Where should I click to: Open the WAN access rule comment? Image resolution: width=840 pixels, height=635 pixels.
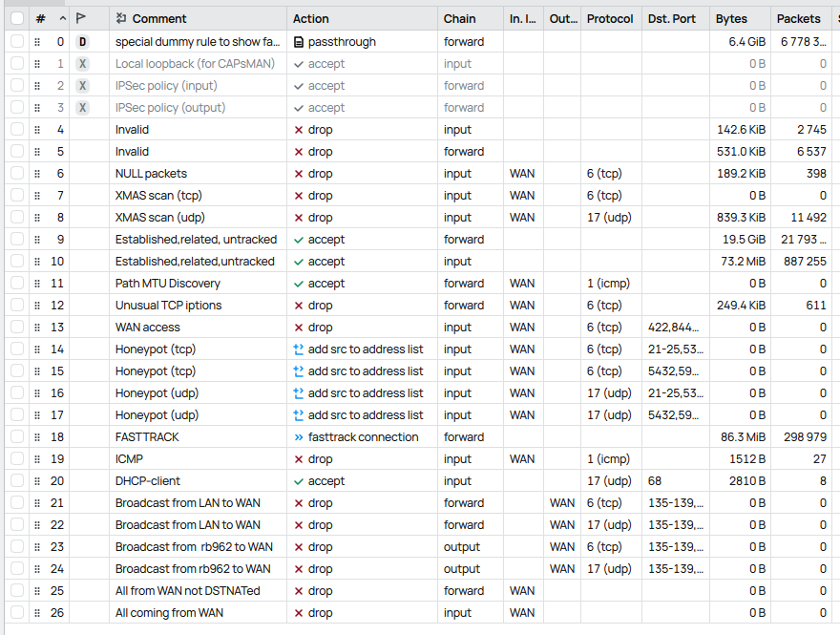coord(148,328)
